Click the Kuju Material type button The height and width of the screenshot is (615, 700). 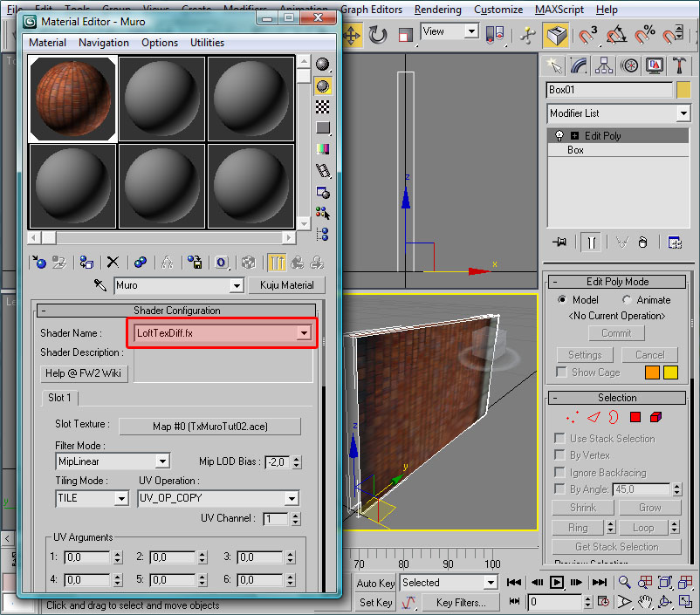click(x=286, y=285)
